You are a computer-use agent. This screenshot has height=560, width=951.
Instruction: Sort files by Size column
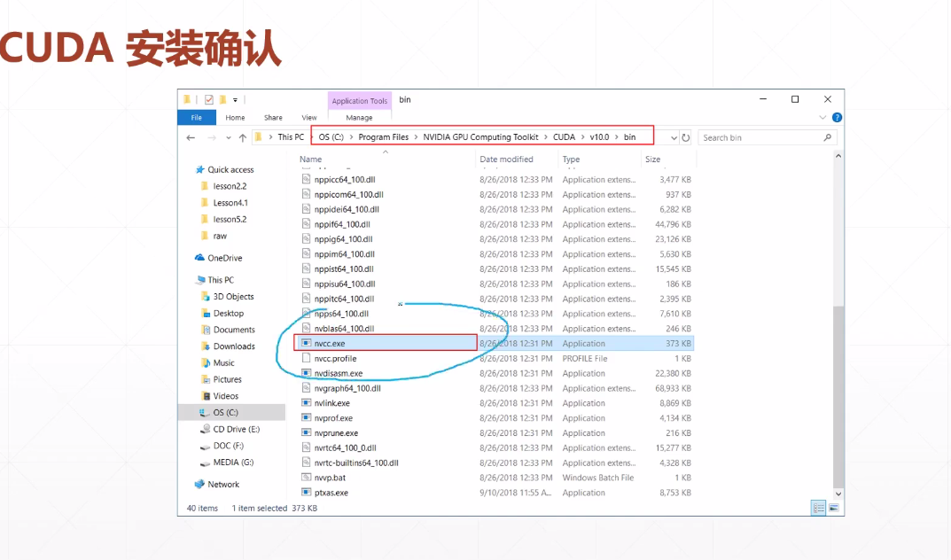652,159
